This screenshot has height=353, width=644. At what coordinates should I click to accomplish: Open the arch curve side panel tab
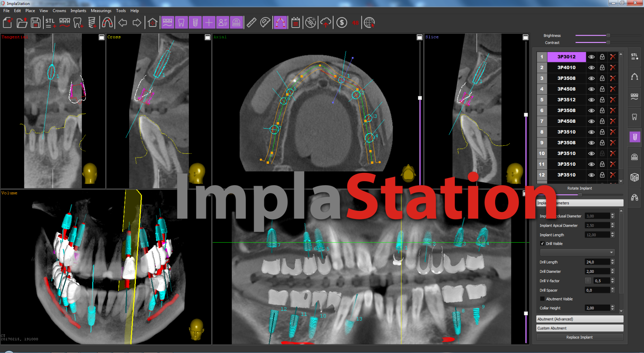point(634,77)
